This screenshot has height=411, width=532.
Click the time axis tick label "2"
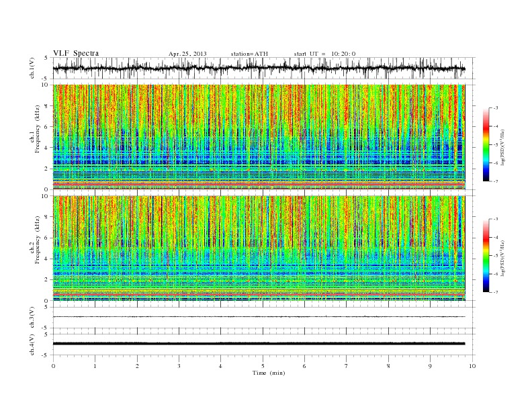(x=137, y=366)
